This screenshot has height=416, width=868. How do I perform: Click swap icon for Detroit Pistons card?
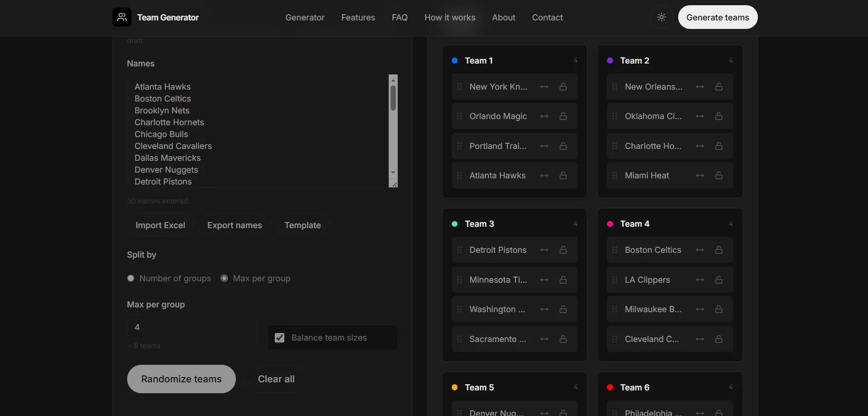(544, 250)
